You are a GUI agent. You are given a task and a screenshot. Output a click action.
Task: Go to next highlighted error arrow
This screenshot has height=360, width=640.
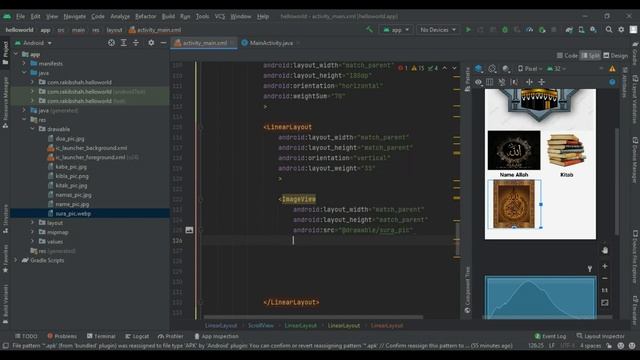pyautogui.click(x=454, y=68)
